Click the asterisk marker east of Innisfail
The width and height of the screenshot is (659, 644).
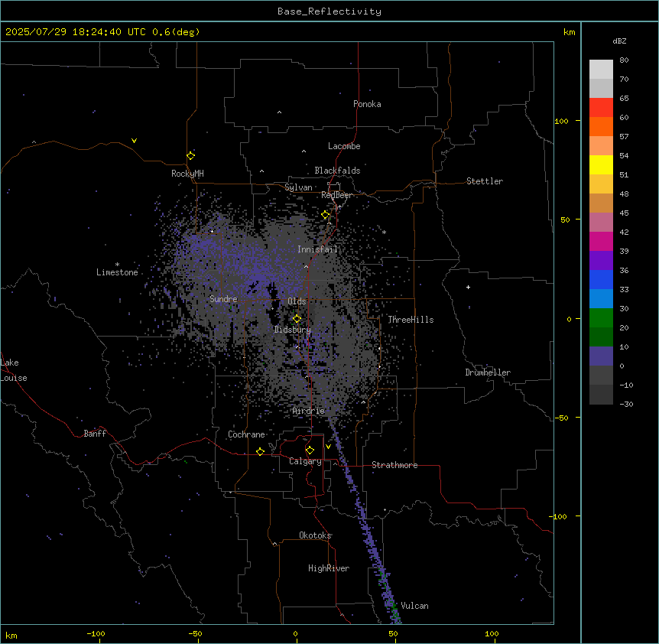[384, 232]
